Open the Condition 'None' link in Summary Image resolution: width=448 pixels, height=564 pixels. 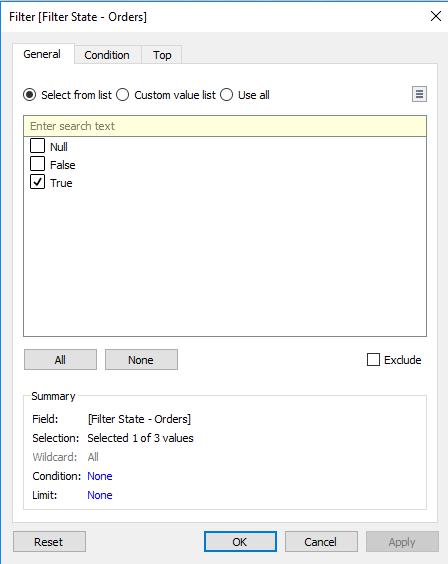(x=100, y=476)
